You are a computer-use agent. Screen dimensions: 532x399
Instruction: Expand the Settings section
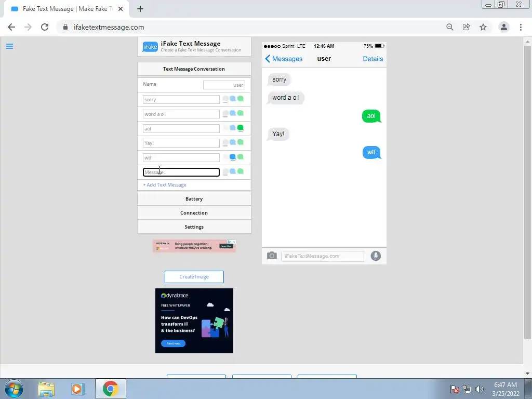point(194,227)
